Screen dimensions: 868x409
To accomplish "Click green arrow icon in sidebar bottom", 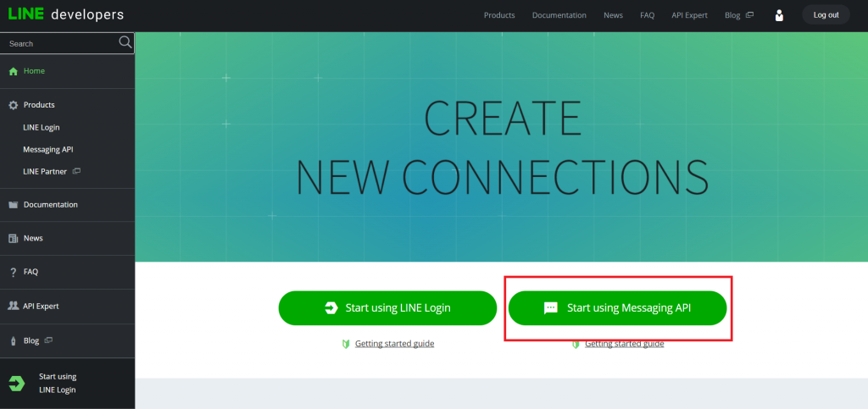I will tap(17, 383).
